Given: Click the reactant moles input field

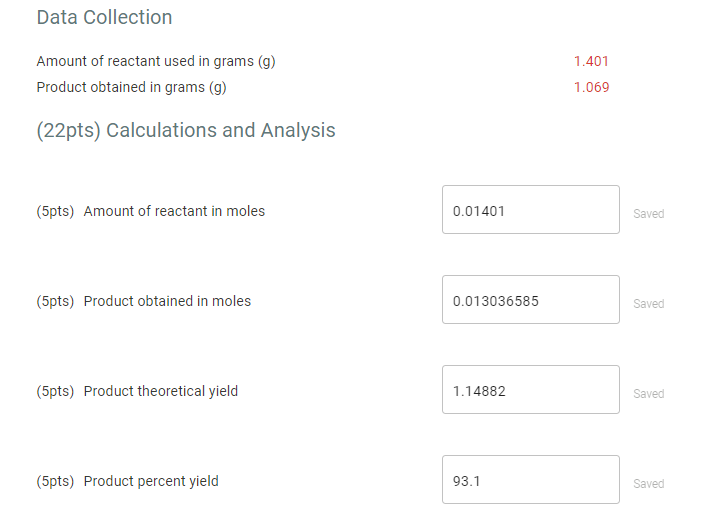Looking at the screenshot, I should (530, 210).
